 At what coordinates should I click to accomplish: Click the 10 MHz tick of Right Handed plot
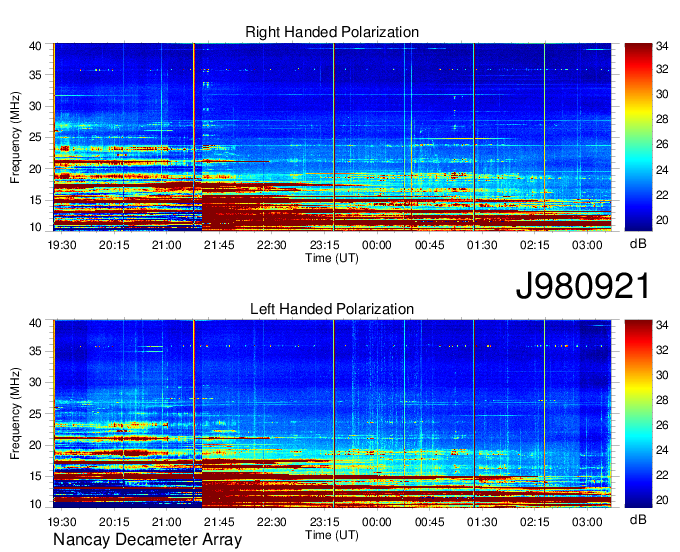point(35,227)
